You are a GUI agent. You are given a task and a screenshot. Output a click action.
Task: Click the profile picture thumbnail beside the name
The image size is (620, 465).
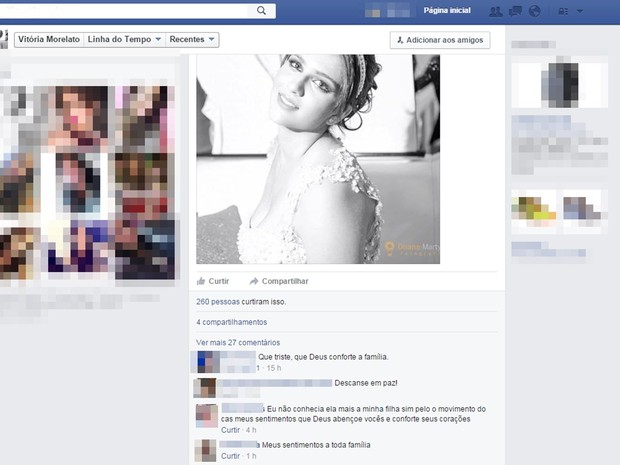[4, 40]
